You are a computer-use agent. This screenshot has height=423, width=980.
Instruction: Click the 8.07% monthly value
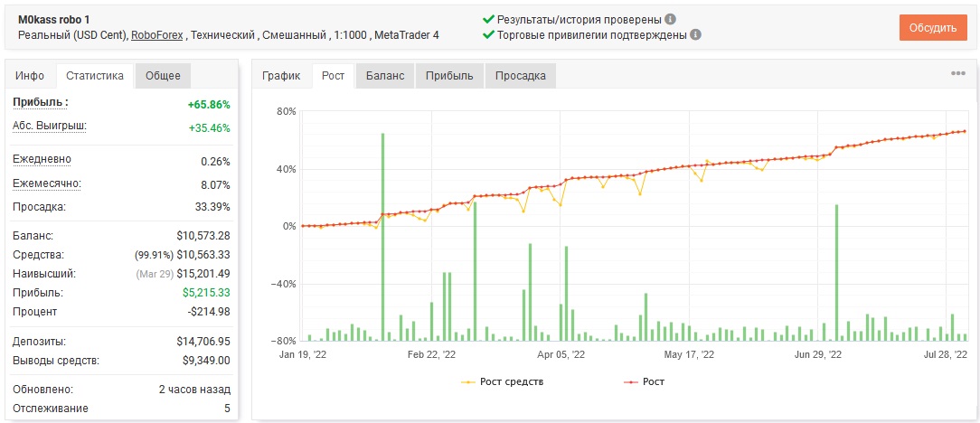[x=216, y=185]
